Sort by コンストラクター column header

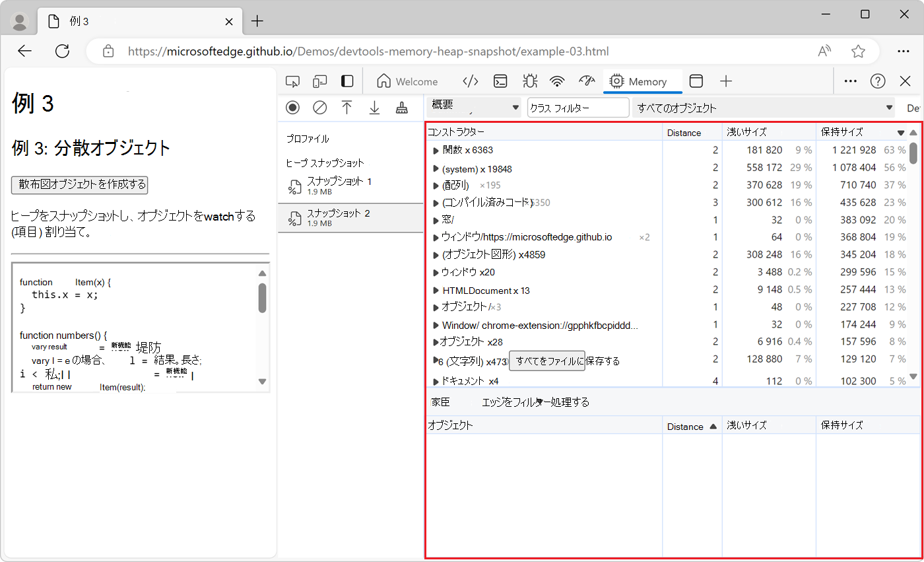coord(544,132)
